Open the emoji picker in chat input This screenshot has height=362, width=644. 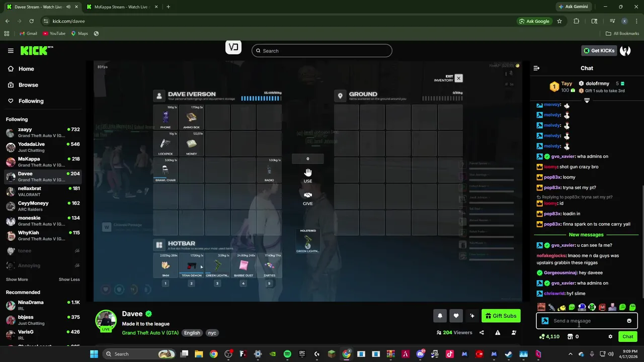(629, 321)
